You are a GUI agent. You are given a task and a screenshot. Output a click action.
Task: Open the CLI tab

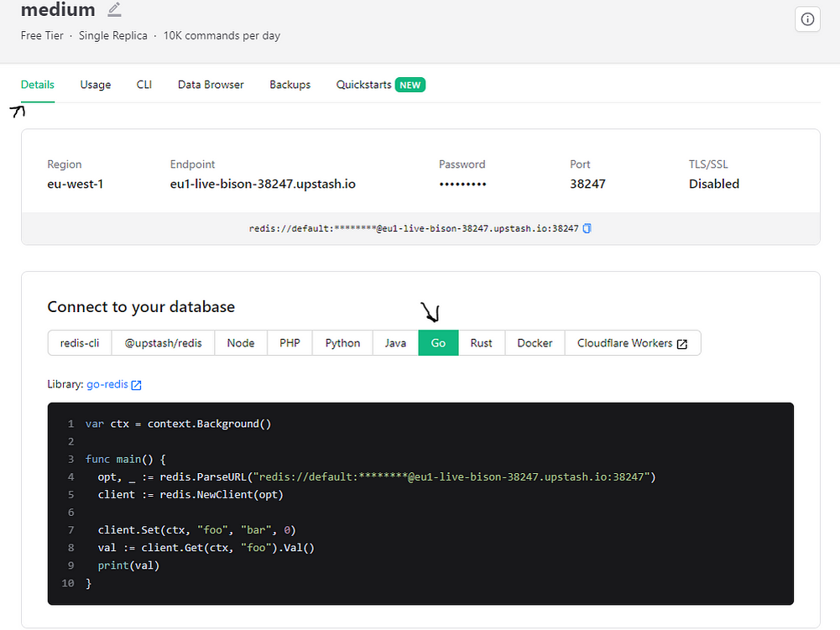(144, 85)
